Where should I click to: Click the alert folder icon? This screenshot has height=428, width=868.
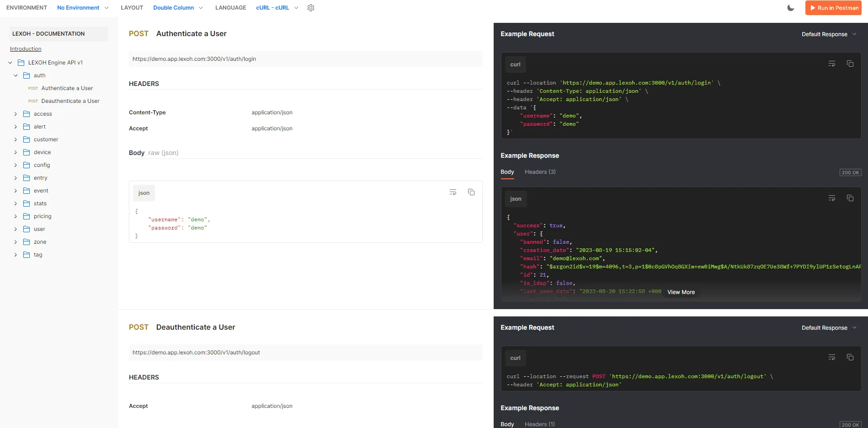coord(27,127)
